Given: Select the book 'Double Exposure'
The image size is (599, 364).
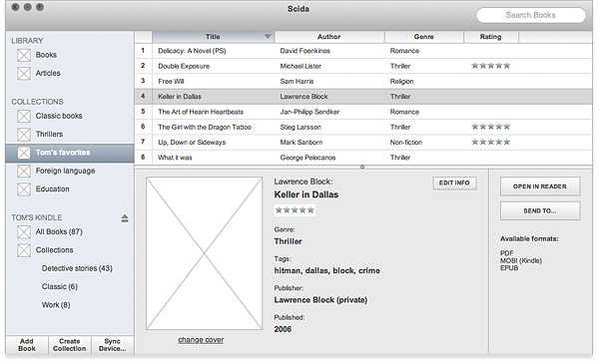Looking at the screenshot, I should tap(184, 66).
